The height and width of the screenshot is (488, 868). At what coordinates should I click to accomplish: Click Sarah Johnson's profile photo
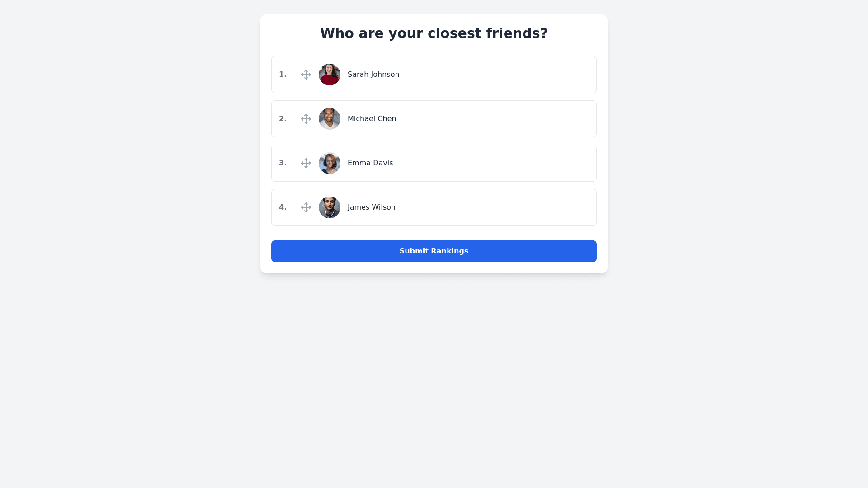coord(330,75)
